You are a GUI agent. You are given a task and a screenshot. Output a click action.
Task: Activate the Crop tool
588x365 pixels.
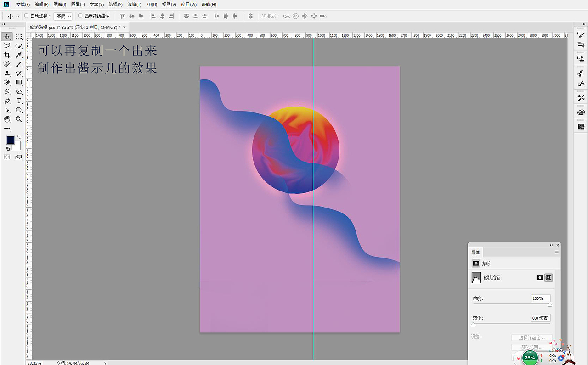coord(7,55)
